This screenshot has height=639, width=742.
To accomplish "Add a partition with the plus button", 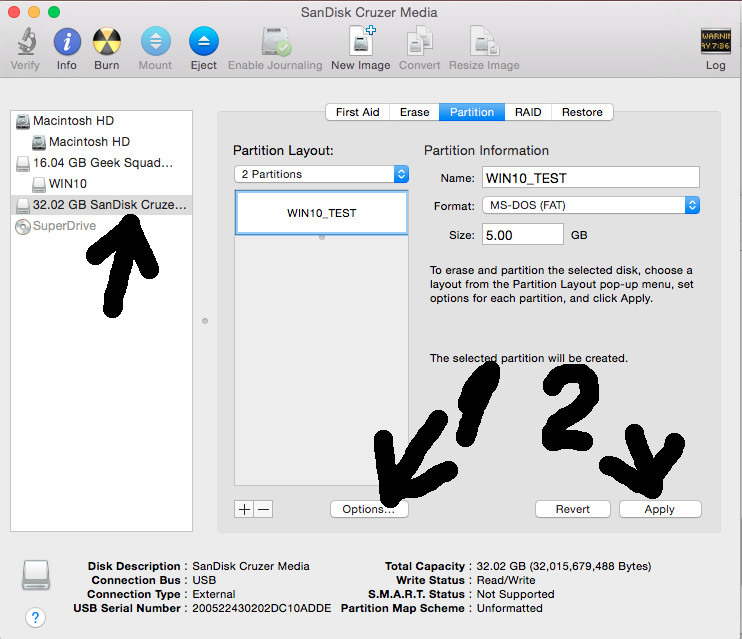I will click(244, 509).
